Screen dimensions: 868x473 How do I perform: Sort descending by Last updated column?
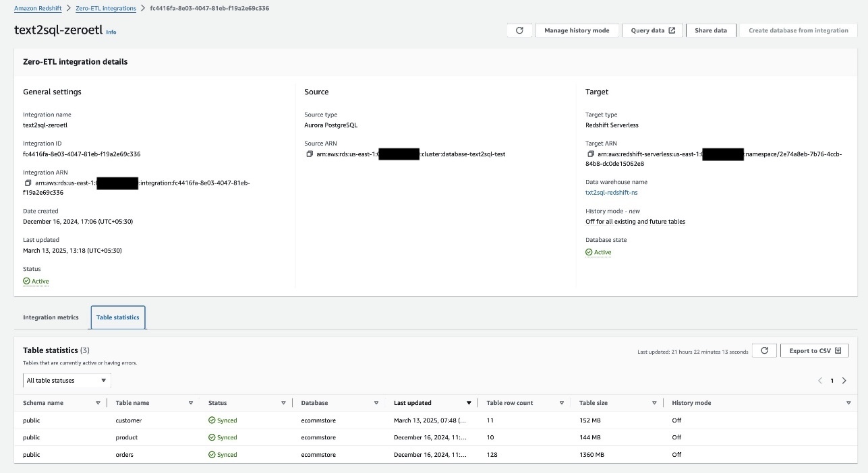(x=469, y=403)
